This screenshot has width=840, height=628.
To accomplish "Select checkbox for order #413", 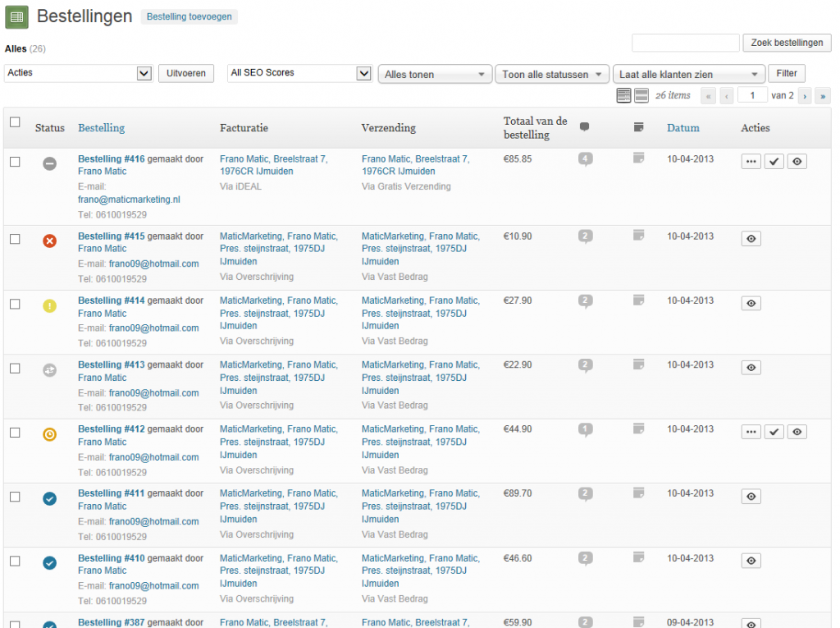I will point(15,369).
